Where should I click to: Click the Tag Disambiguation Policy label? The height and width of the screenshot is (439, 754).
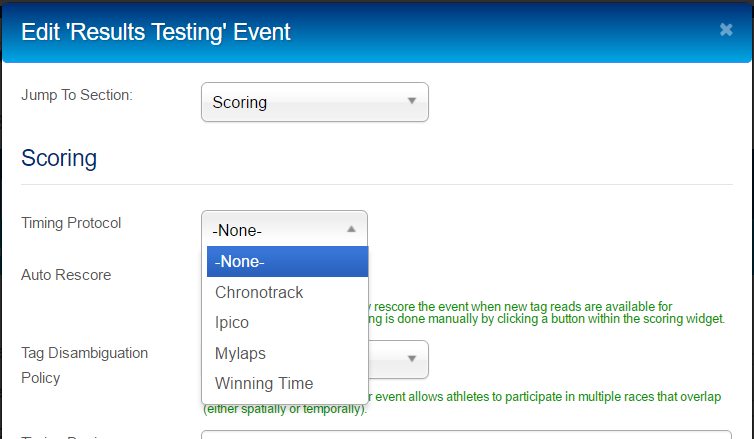85,365
